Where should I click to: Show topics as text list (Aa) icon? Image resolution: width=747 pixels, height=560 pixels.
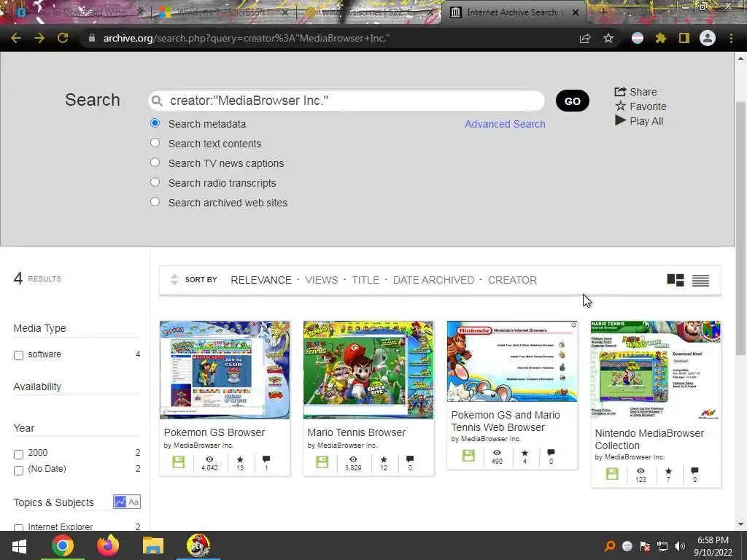pyautogui.click(x=134, y=502)
